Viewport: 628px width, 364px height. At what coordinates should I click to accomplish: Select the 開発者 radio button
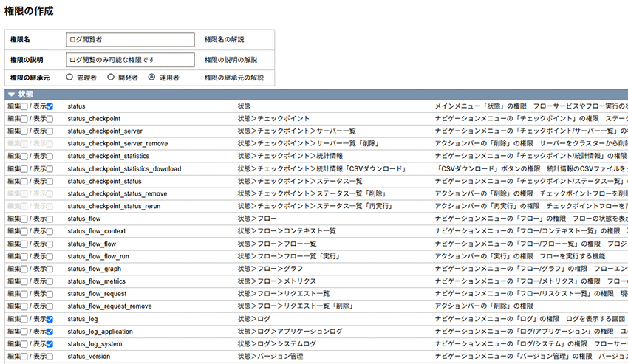click(x=112, y=77)
